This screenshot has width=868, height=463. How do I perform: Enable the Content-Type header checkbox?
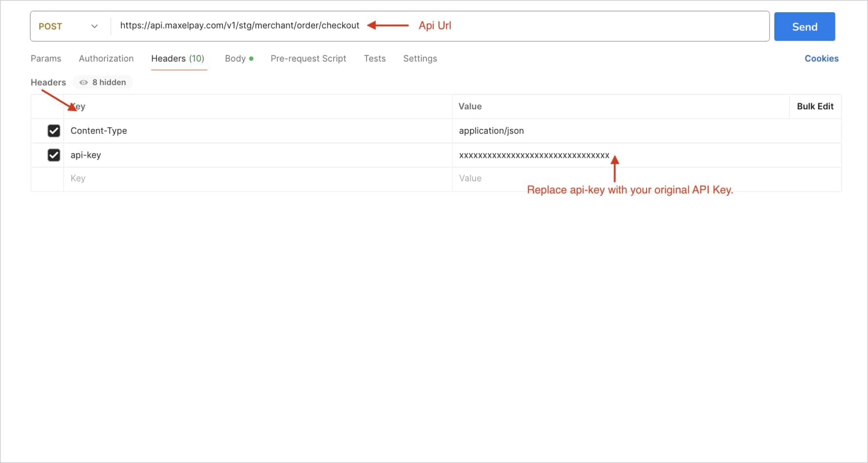click(54, 130)
